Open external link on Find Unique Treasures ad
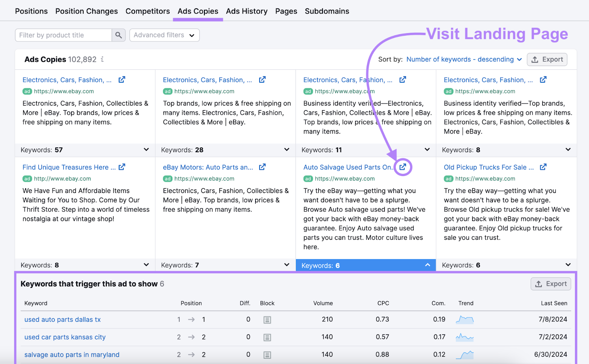 point(122,167)
